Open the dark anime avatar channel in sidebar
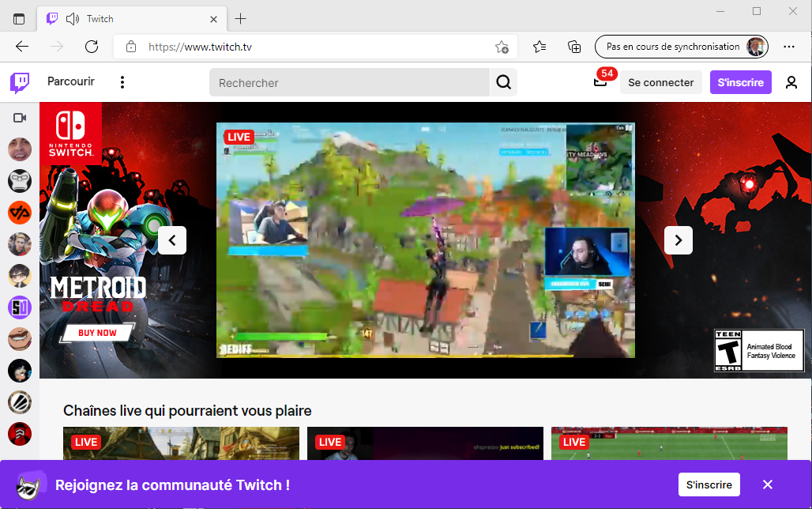The width and height of the screenshot is (812, 509). [20, 371]
